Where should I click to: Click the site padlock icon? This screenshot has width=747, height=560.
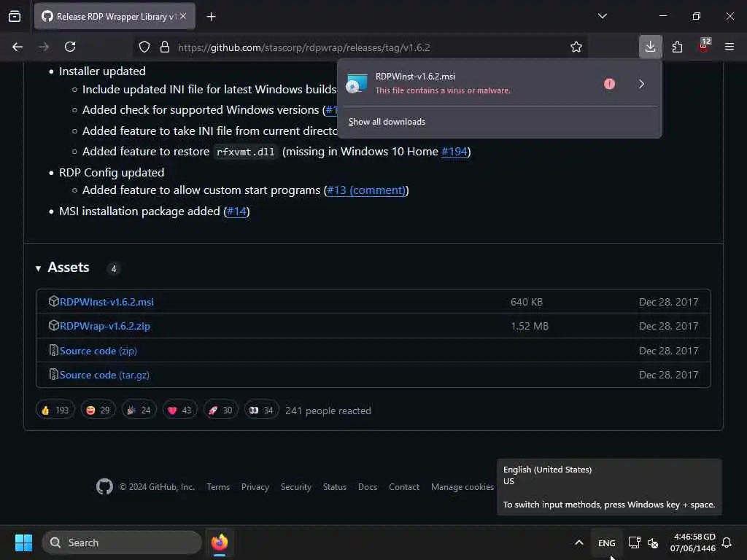165,47
